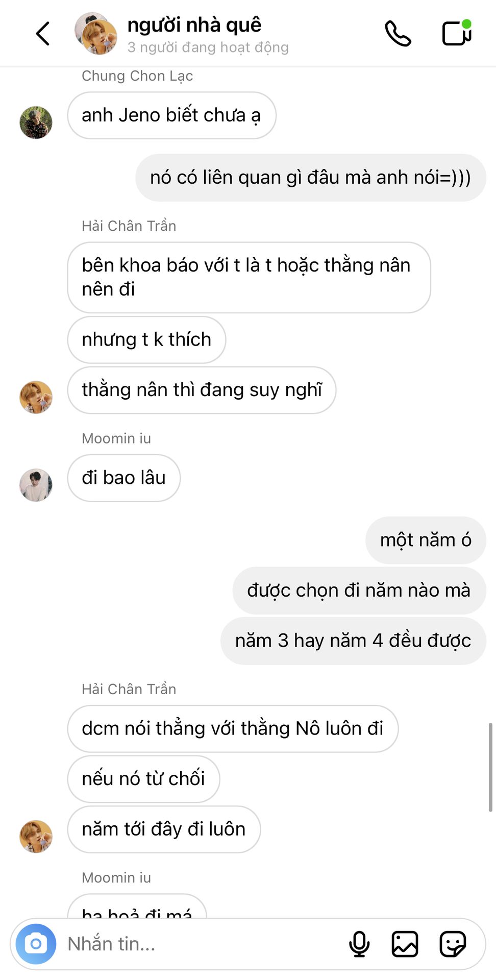The image size is (496, 980).
Task: Open group info via 'người nhà quê' title
Action: (x=194, y=24)
